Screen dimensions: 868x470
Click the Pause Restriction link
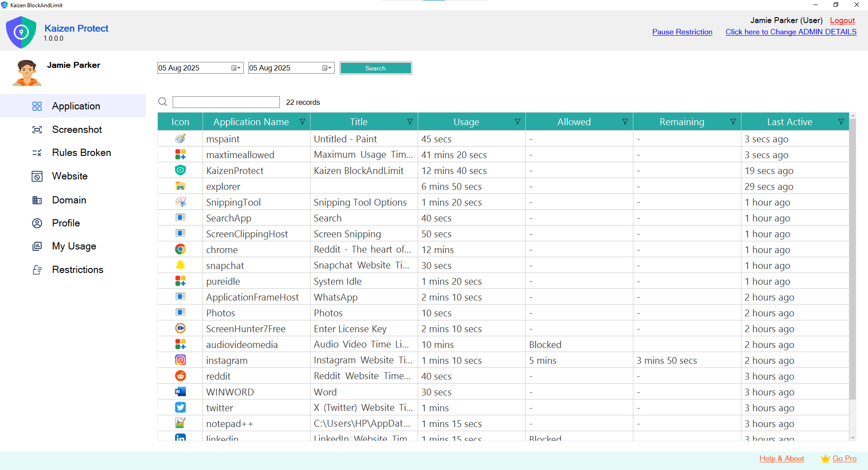682,32
